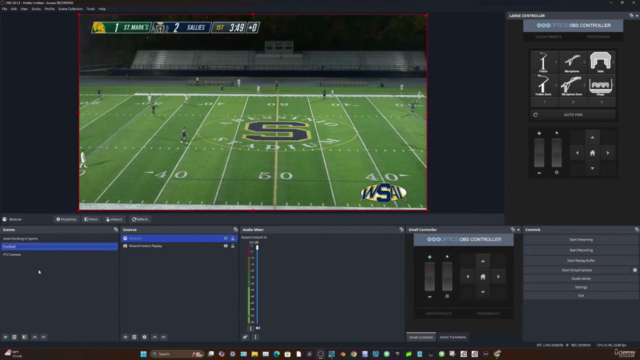Viewport: 640px width, 360px height.
Task: Zoom in plus icon in Large Controller
Action: pyautogui.click(x=539, y=133)
